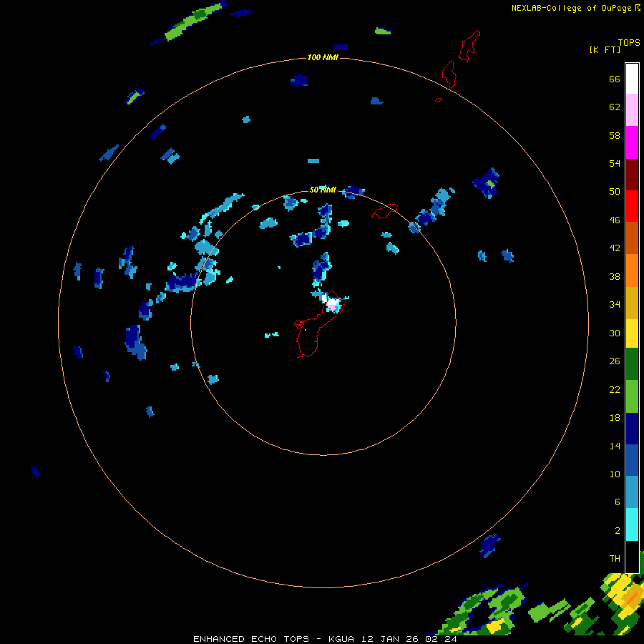The height and width of the screenshot is (644, 644).
Task: Select the dark red 54 kft legend swatch
Action: point(632,174)
